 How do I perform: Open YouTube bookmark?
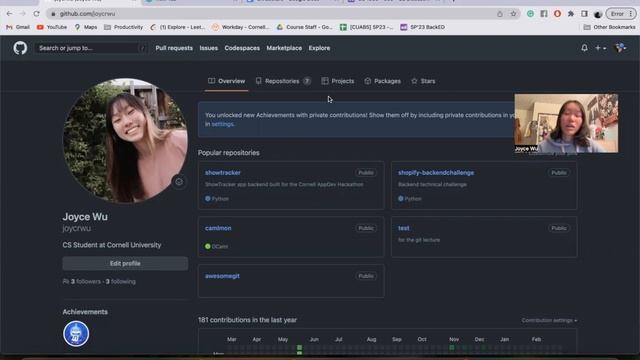coord(52,27)
